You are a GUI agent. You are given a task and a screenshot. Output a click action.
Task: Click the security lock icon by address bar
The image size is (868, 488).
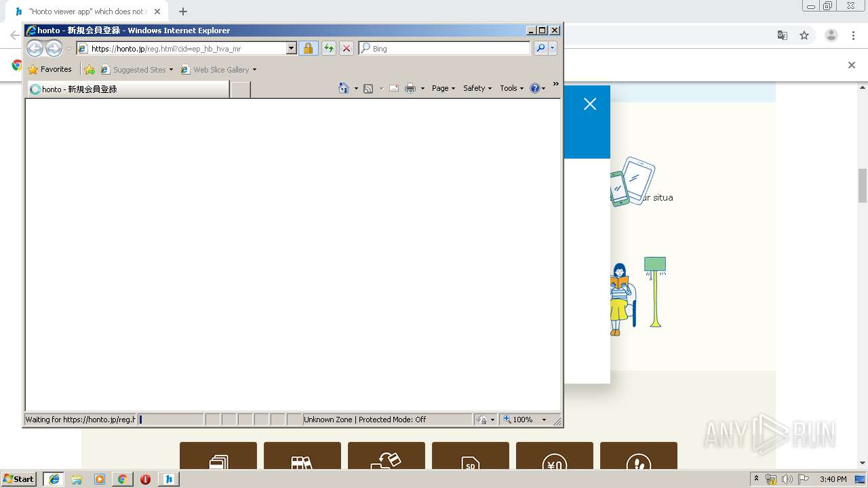[308, 48]
